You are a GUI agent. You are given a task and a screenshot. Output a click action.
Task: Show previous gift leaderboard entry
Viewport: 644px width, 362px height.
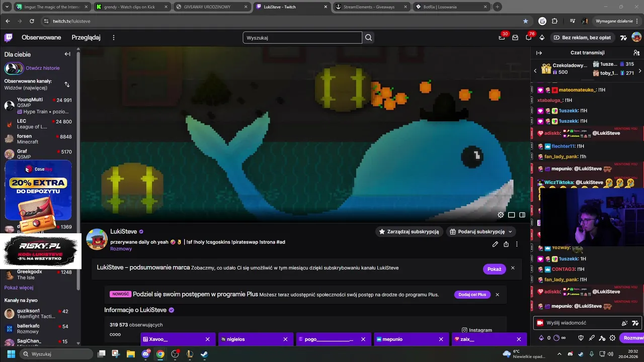pyautogui.click(x=535, y=71)
